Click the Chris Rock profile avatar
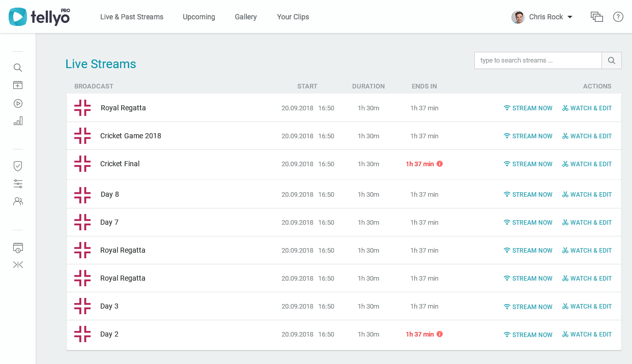The width and height of the screenshot is (632, 364). pos(518,17)
